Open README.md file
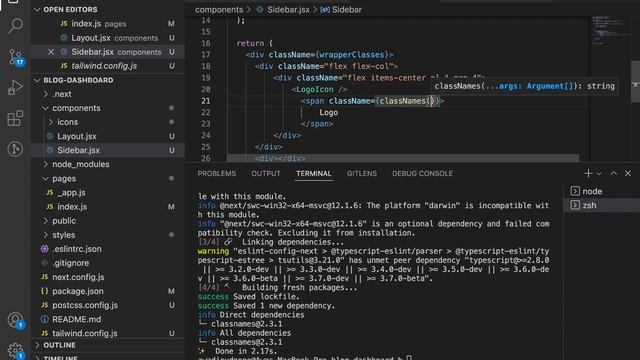 (108, 319)
